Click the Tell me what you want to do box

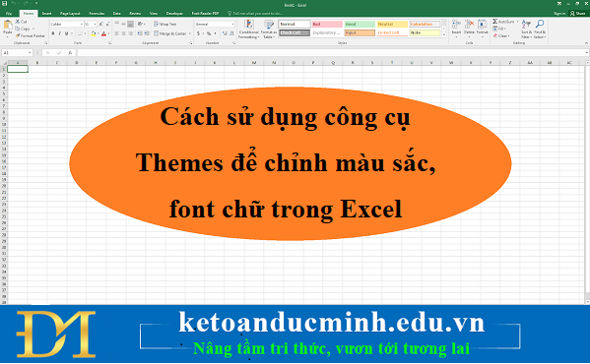pos(255,13)
